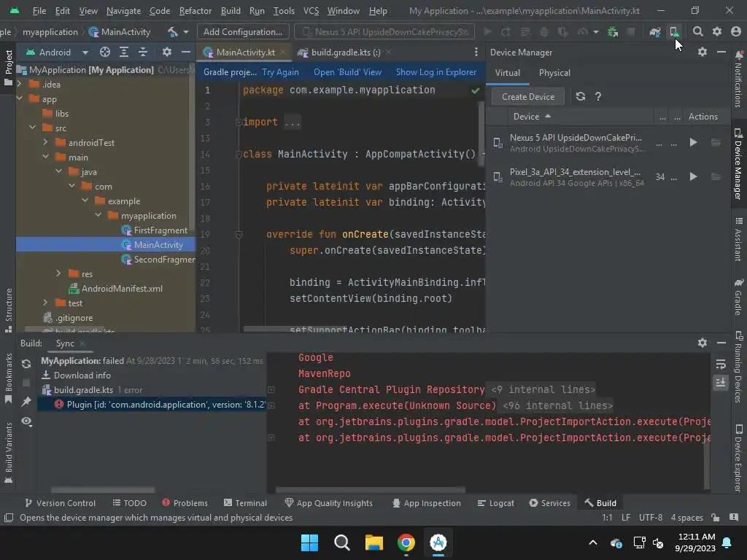Open the Build menu
The height and width of the screenshot is (560, 747).
coord(231,10)
